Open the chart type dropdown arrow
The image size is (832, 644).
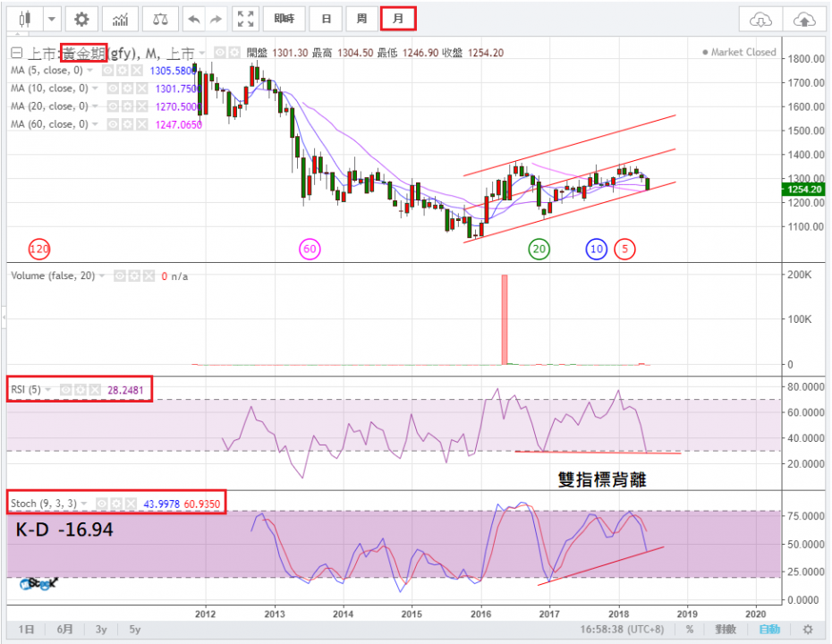point(52,20)
